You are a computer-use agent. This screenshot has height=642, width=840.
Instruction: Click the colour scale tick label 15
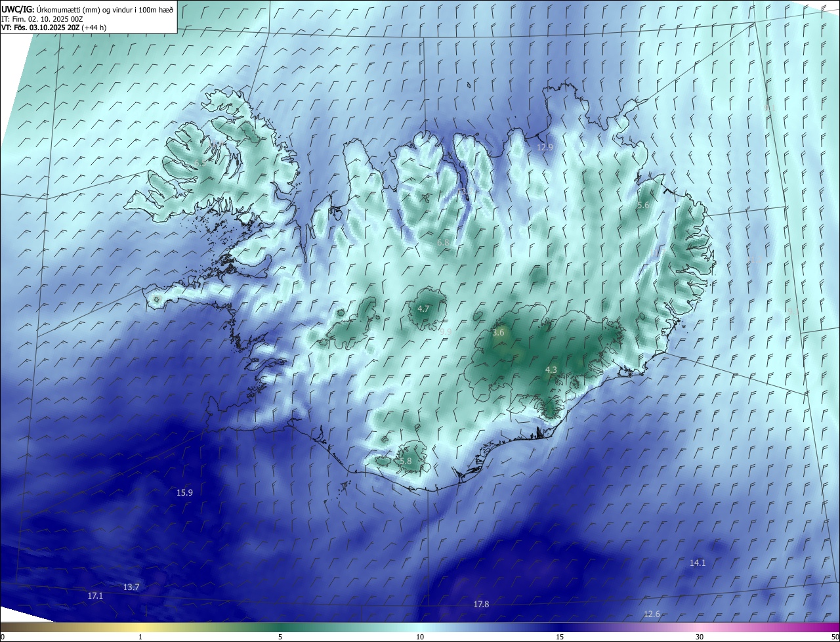(560, 637)
